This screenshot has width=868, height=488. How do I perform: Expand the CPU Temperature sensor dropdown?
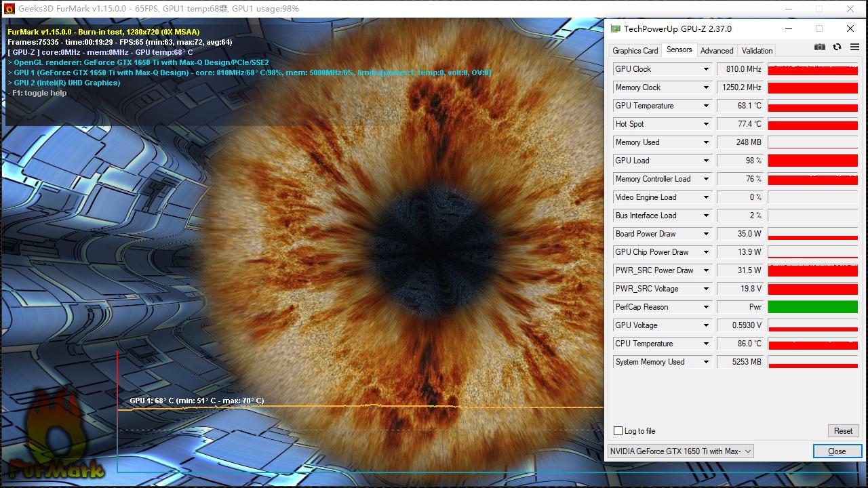(706, 344)
